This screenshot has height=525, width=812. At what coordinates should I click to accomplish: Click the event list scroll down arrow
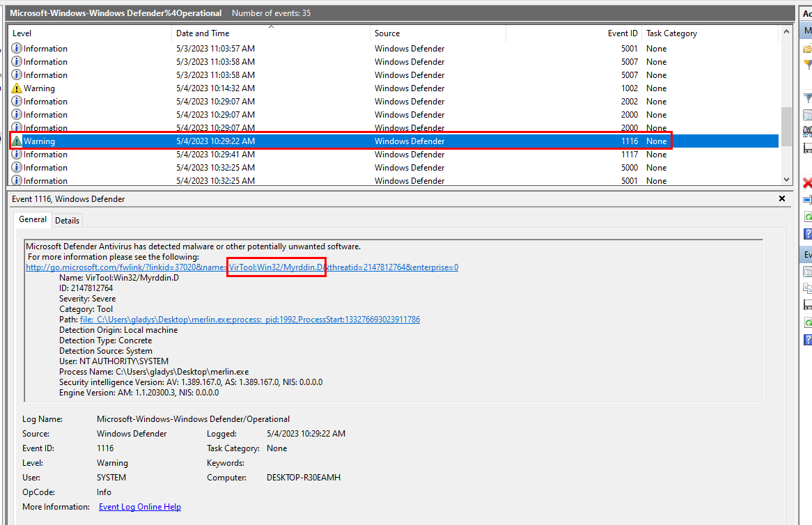[787, 179]
